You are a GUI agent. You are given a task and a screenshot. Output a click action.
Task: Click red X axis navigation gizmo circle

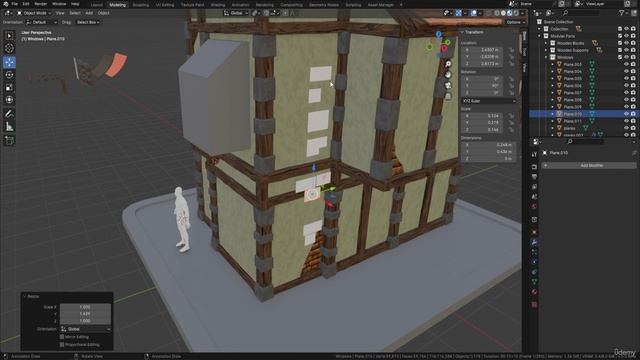click(444, 49)
